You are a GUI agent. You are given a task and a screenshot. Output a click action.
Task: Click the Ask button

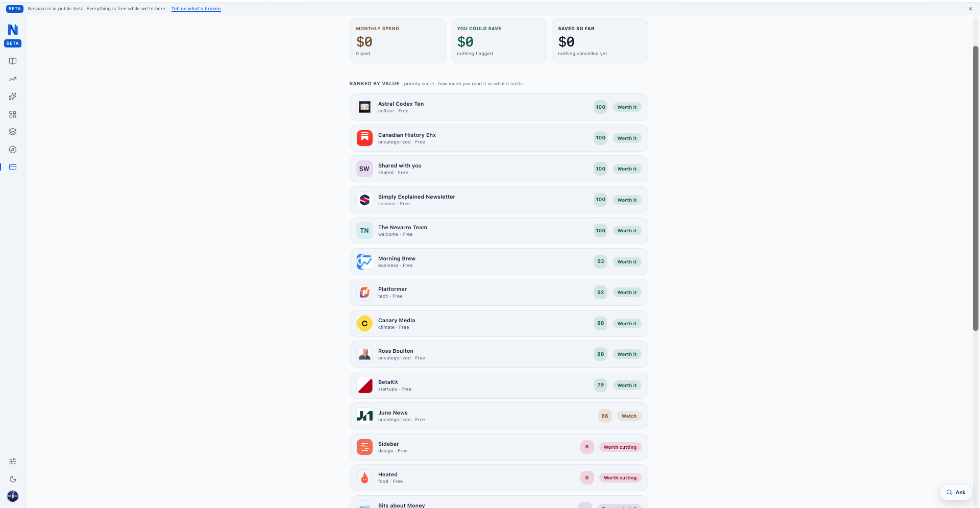click(x=956, y=492)
